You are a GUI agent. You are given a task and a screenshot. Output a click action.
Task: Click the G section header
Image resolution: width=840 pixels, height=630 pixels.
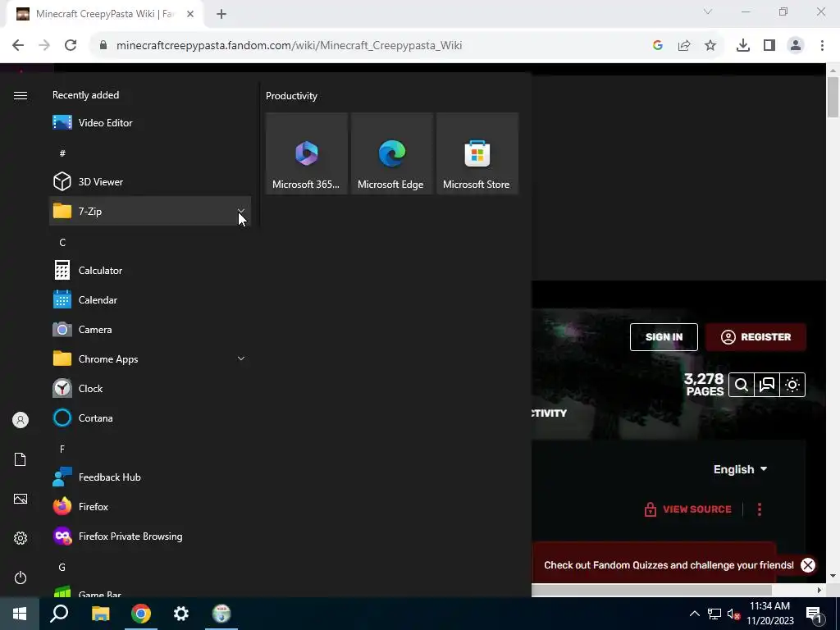(62, 568)
